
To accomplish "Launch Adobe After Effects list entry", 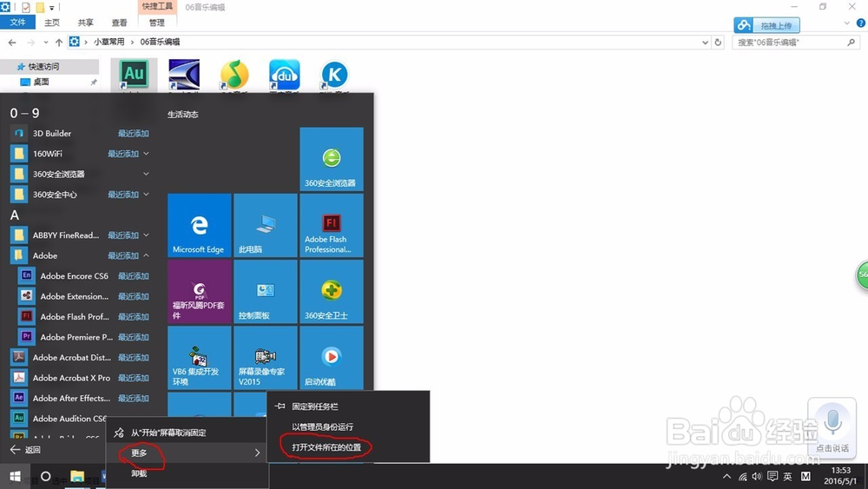I will click(80, 398).
